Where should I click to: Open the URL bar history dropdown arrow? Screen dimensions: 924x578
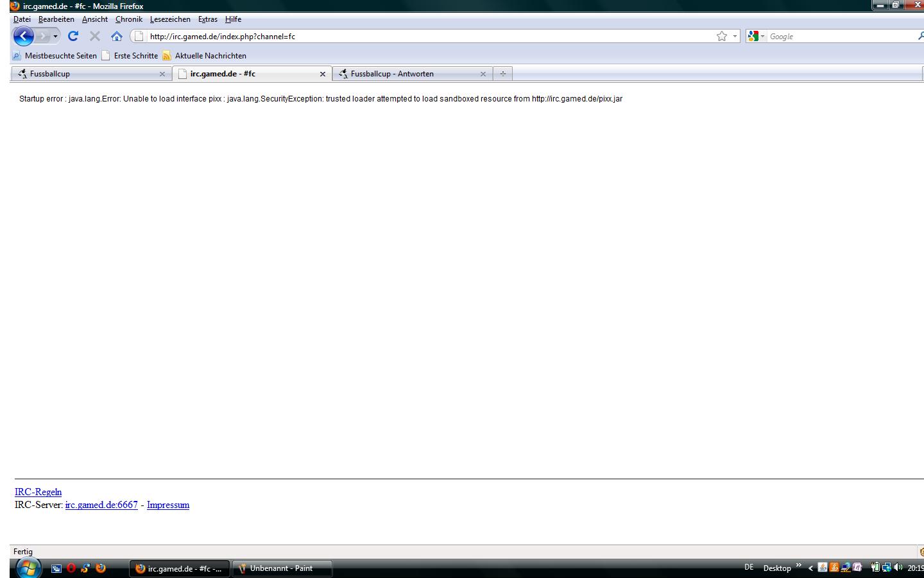[735, 37]
